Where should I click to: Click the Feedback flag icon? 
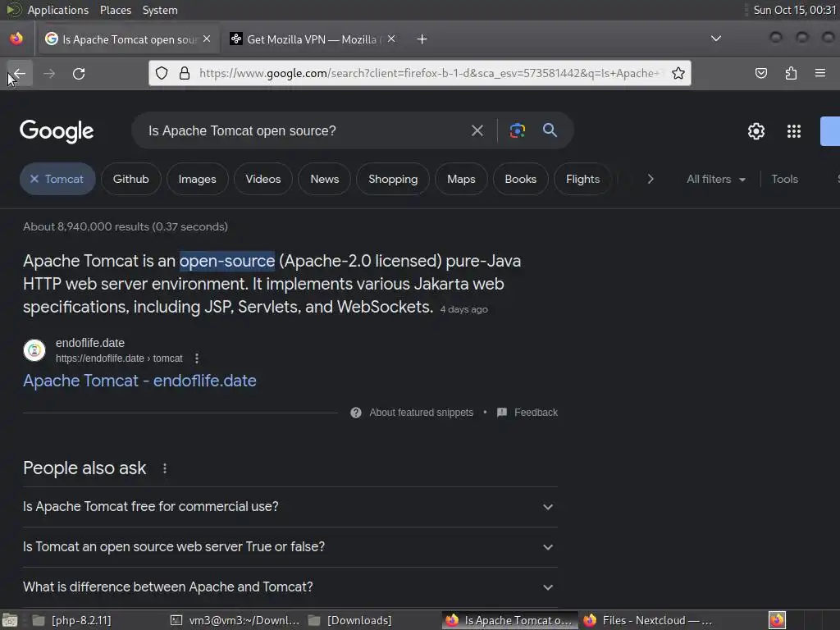coord(502,413)
